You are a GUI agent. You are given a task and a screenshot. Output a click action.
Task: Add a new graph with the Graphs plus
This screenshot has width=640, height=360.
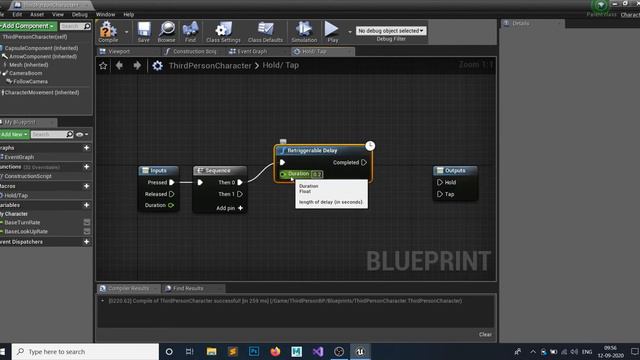point(87,148)
